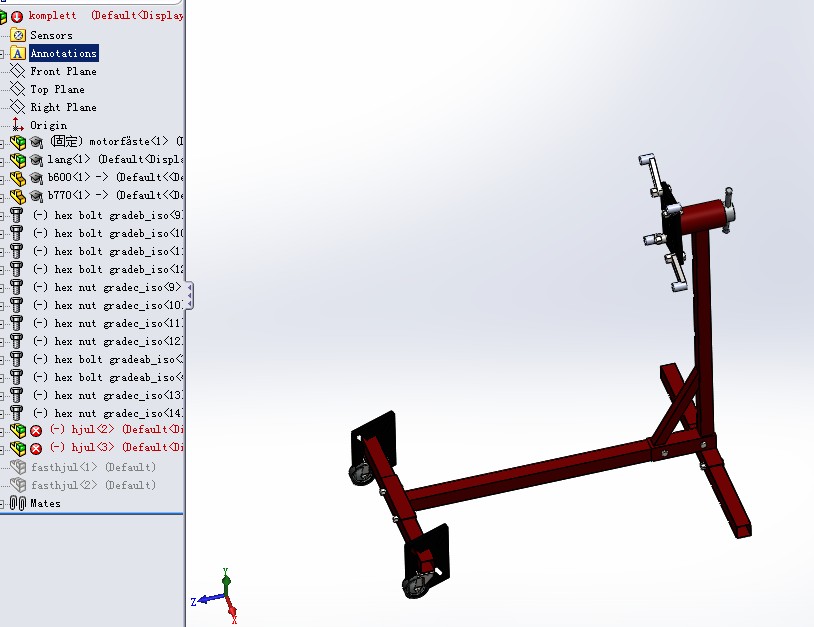This screenshot has height=627, width=814.
Task: Expand the Mates folder
Action: (2, 503)
